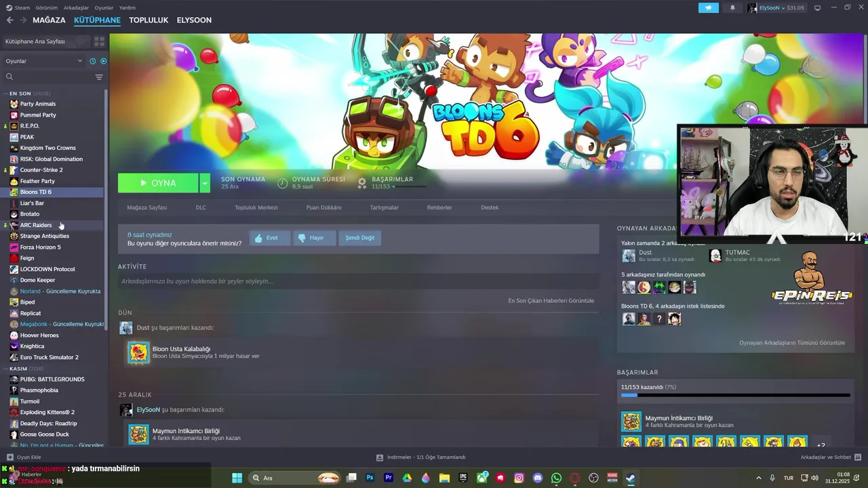Open friend TUTMAC's avatar
Screen dimensions: 868x488
pos(715,256)
